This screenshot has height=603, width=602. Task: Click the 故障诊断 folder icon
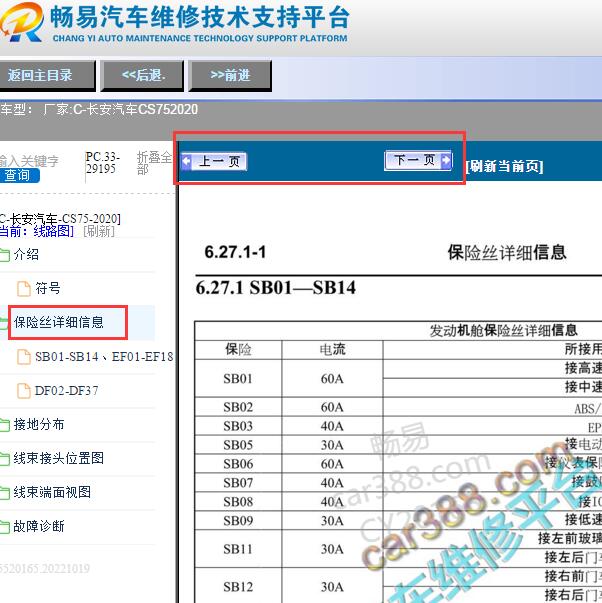(5, 527)
